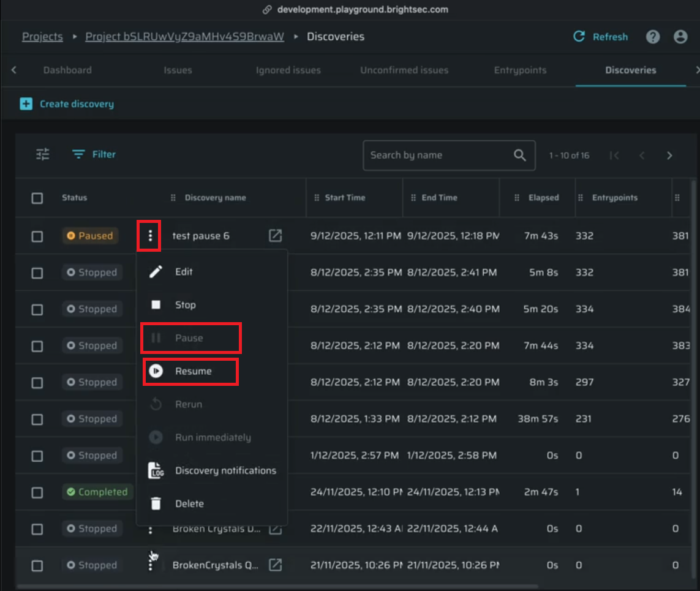Open test pause 6 in a new view

tap(275, 235)
